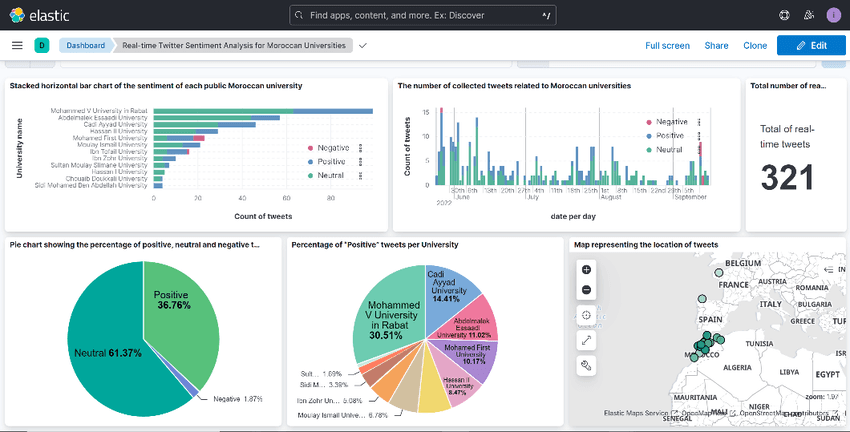The image size is (850, 432).
Task: Open the Share menu
Action: click(716, 46)
